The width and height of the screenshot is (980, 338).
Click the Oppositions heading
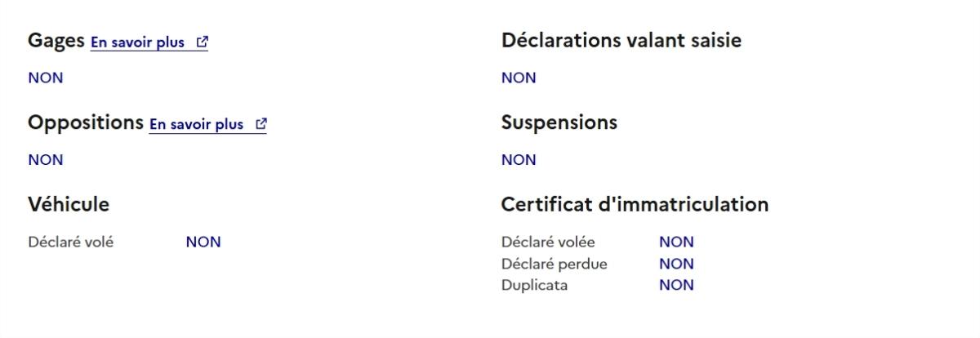pyautogui.click(x=86, y=122)
